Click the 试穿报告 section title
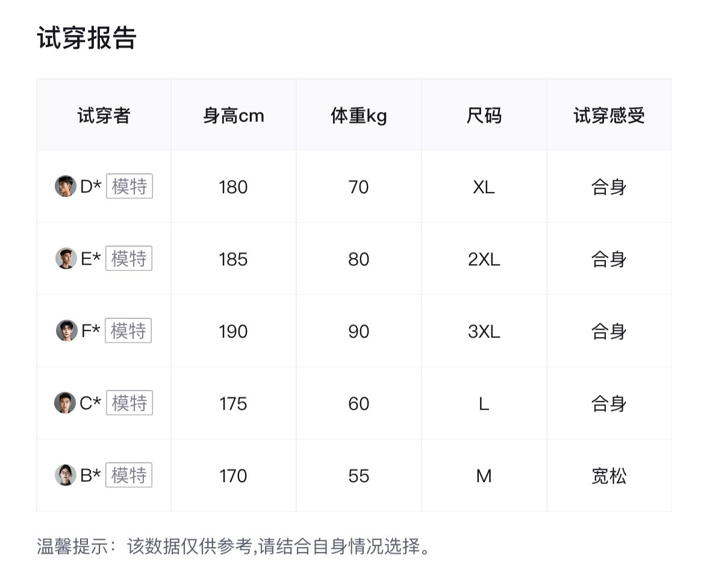The image size is (710, 588). tap(87, 38)
